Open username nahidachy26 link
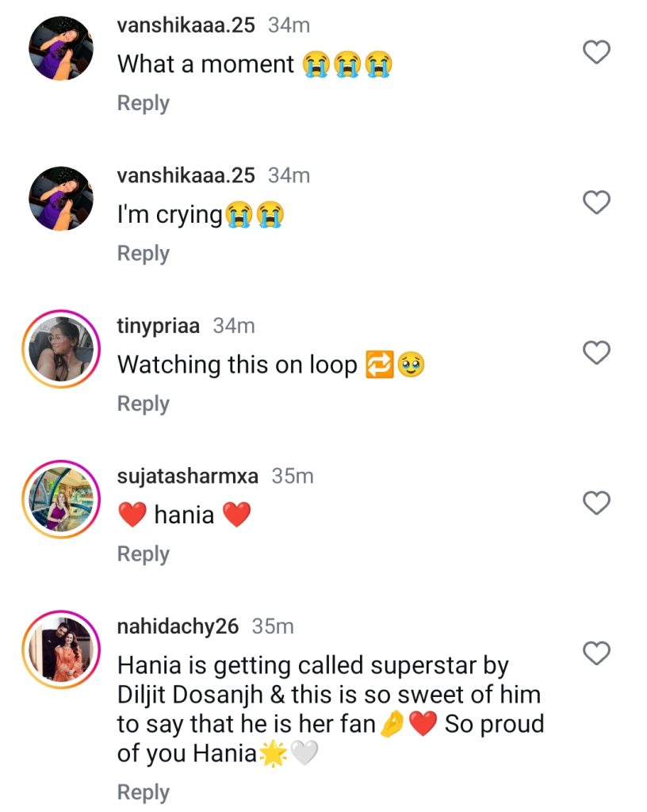Viewport: 647px width, 812px height. click(178, 626)
